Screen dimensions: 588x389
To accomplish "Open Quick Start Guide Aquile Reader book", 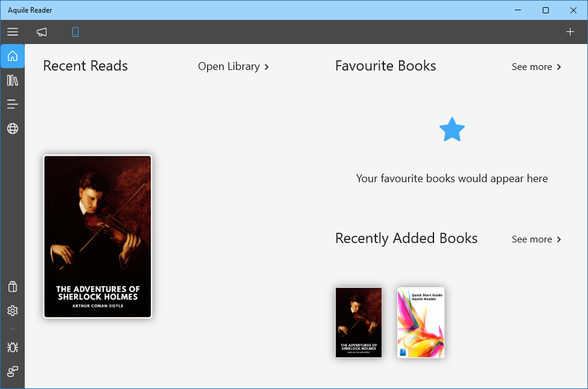I will (421, 322).
